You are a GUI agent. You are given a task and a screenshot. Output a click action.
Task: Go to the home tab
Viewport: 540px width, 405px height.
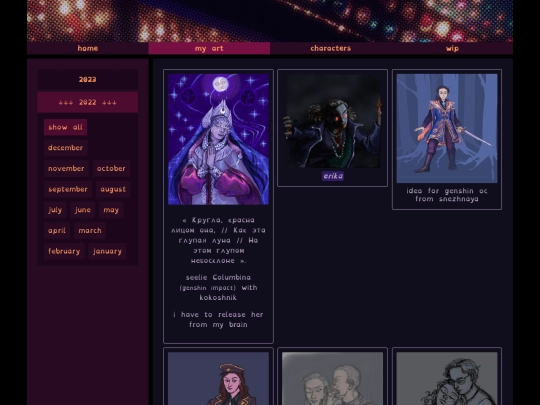click(x=87, y=49)
